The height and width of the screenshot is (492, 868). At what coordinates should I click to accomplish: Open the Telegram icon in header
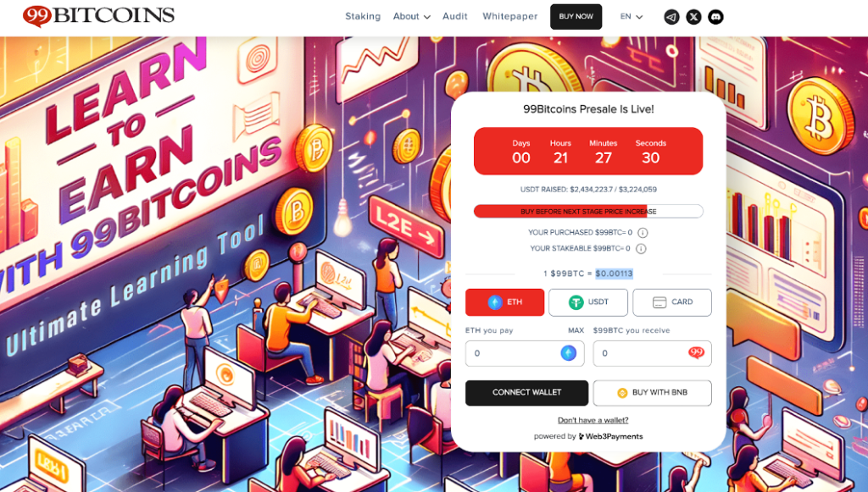point(671,17)
